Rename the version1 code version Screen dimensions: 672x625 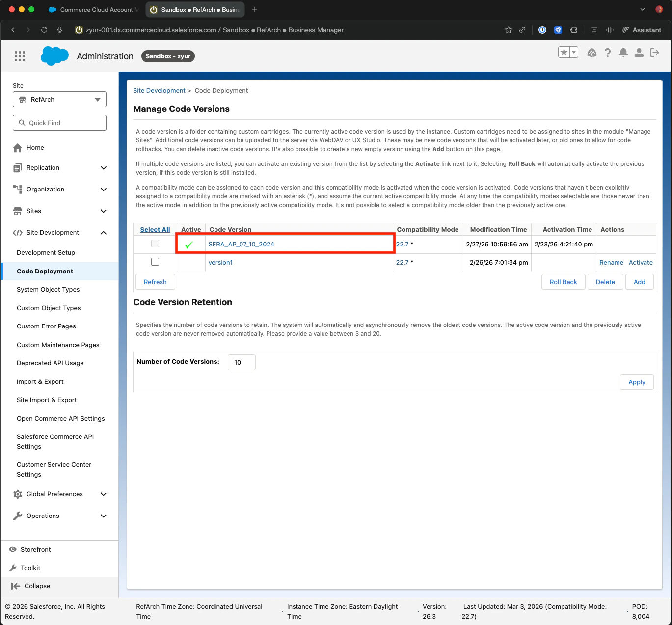[611, 263]
